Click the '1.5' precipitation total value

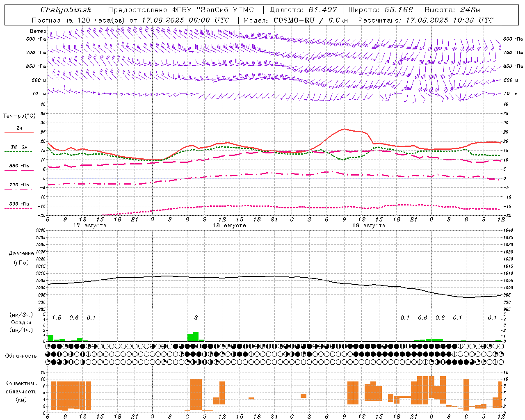point(56,317)
